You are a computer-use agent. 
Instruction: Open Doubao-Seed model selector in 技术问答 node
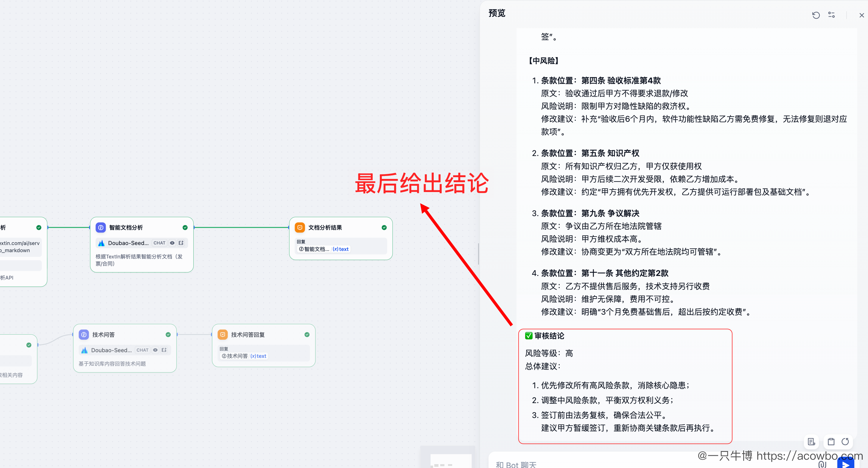click(x=111, y=350)
